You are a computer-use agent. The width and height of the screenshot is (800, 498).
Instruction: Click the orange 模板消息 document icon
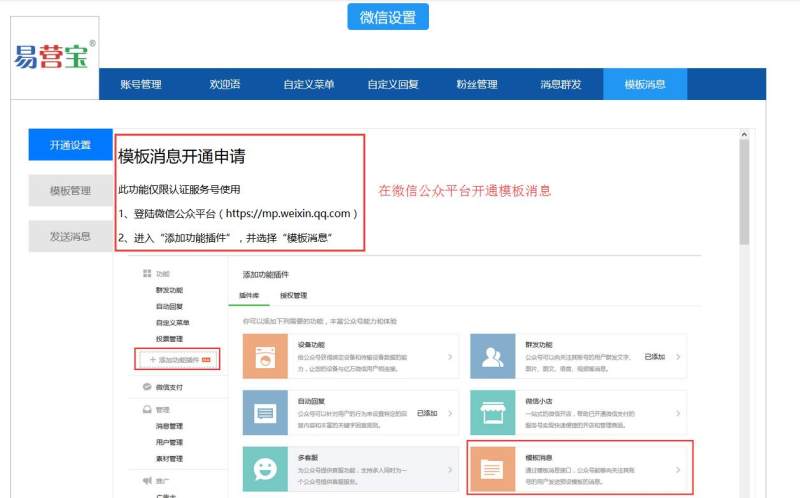492,468
